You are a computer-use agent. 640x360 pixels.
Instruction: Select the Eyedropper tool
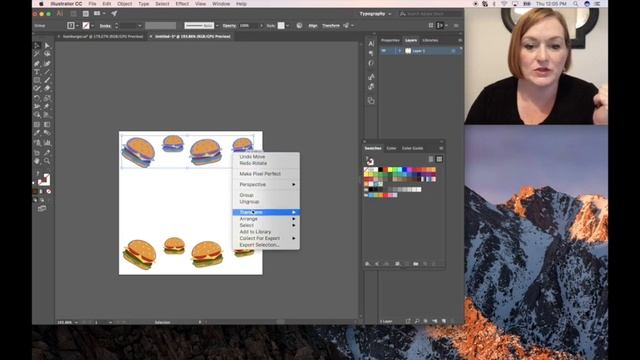pos(37,133)
